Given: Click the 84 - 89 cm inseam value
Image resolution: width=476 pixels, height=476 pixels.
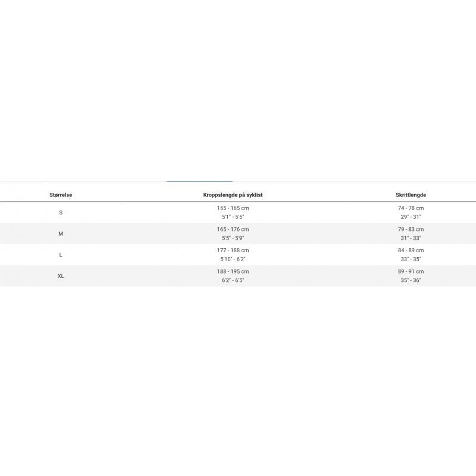Looking at the screenshot, I should [411, 250].
